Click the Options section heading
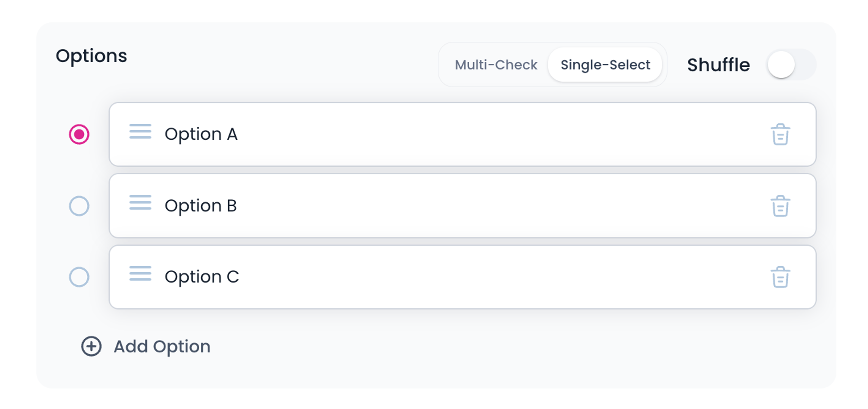The width and height of the screenshot is (868, 409). (91, 56)
